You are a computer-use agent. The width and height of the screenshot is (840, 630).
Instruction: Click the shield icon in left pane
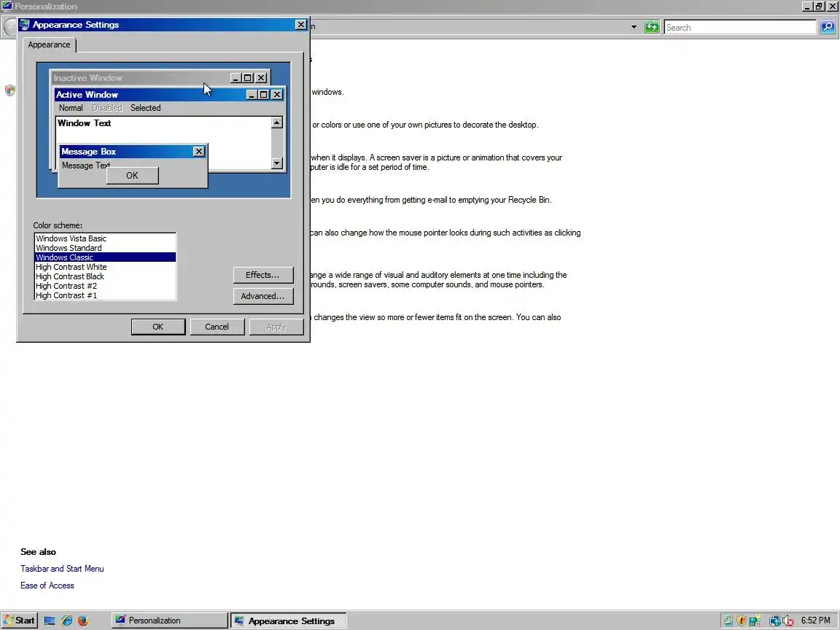pos(9,90)
